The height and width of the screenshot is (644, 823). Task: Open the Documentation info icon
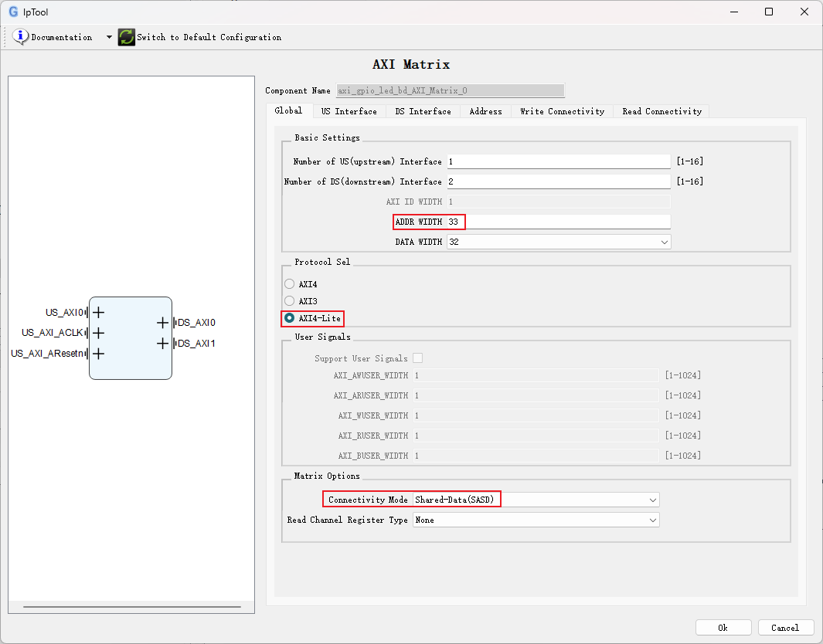coord(20,37)
